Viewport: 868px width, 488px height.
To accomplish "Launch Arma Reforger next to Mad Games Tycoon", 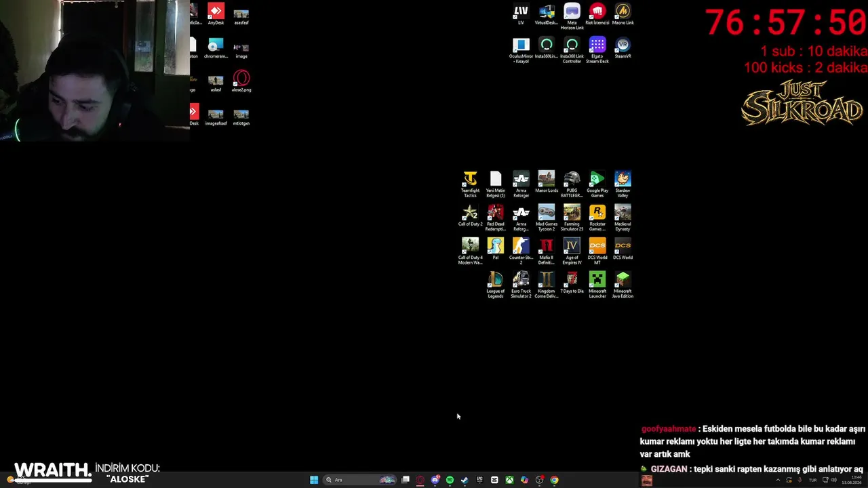I will click(x=521, y=218).
